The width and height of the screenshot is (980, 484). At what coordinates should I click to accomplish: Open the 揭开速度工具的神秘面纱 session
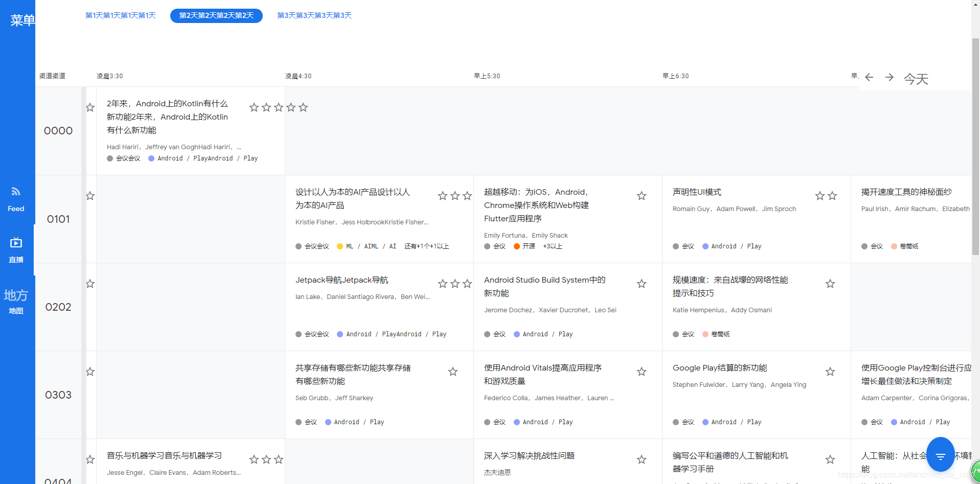click(906, 192)
